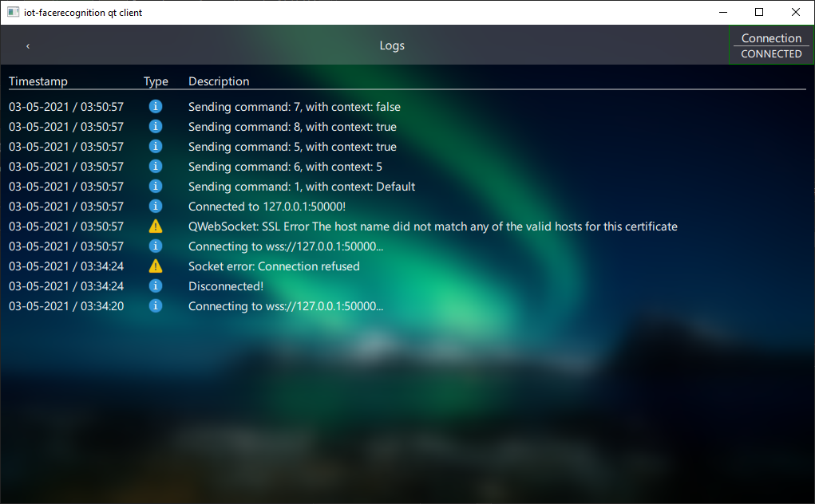This screenshot has height=504, width=815.
Task: Select 'Connected to 127.0.0.1:50000!' description
Action: [267, 207]
